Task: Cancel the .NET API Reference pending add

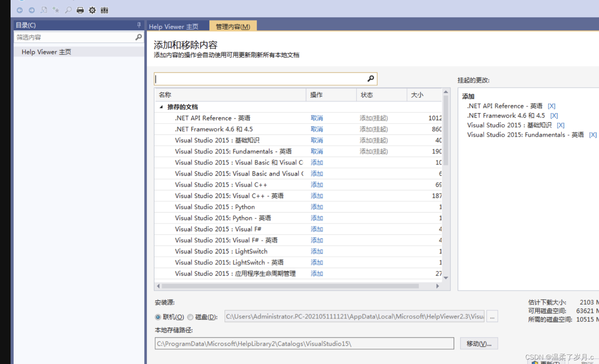Action: [316, 118]
